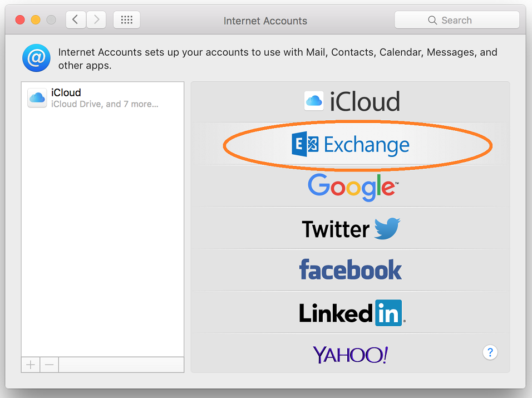The image size is (532, 398).
Task: Click the Internet Accounts @ icon
Action: coord(36,58)
